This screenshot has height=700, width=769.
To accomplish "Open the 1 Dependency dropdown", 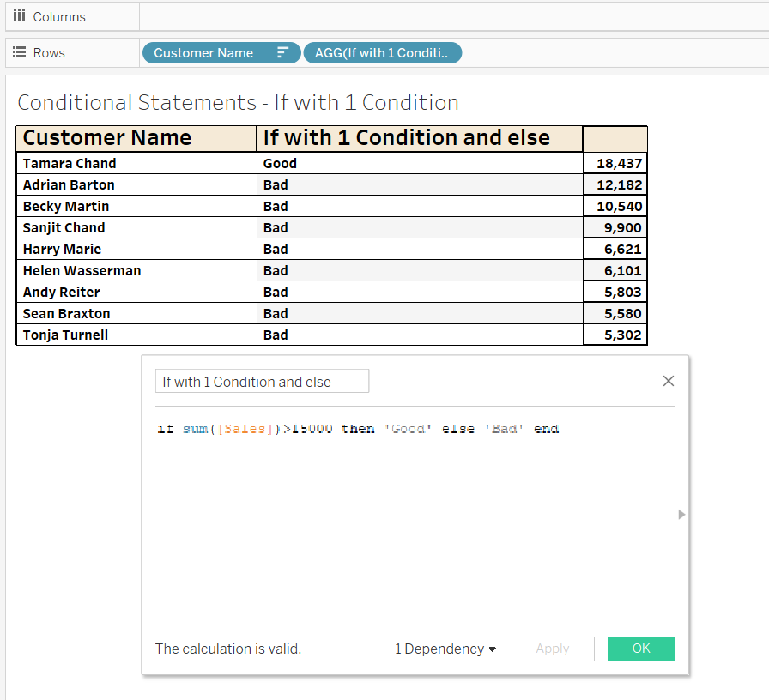I will pos(445,649).
